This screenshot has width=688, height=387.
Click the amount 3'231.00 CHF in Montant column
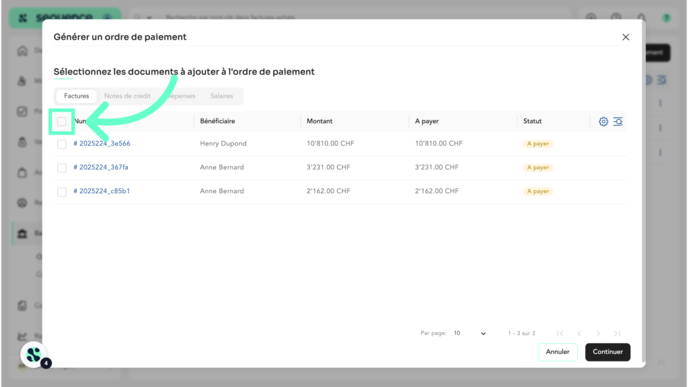tap(328, 167)
